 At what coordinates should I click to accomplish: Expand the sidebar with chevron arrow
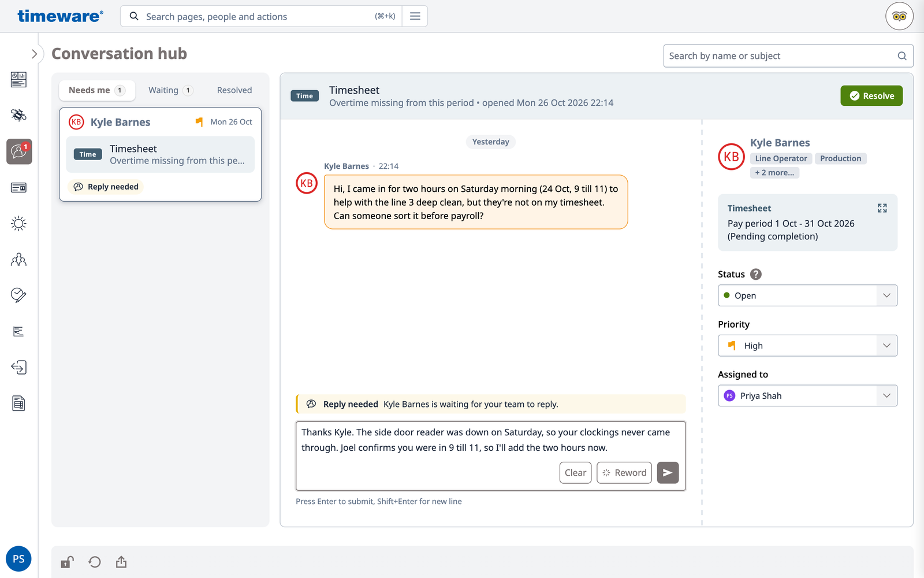point(34,54)
